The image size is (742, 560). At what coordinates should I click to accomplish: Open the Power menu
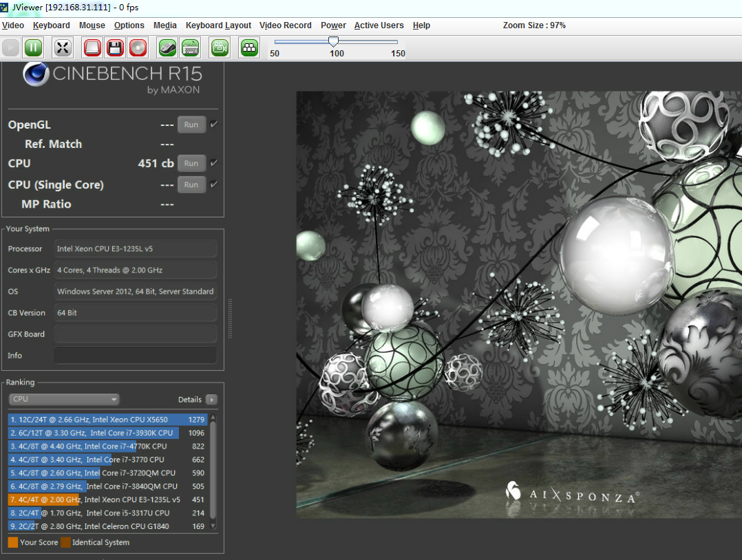point(333,25)
